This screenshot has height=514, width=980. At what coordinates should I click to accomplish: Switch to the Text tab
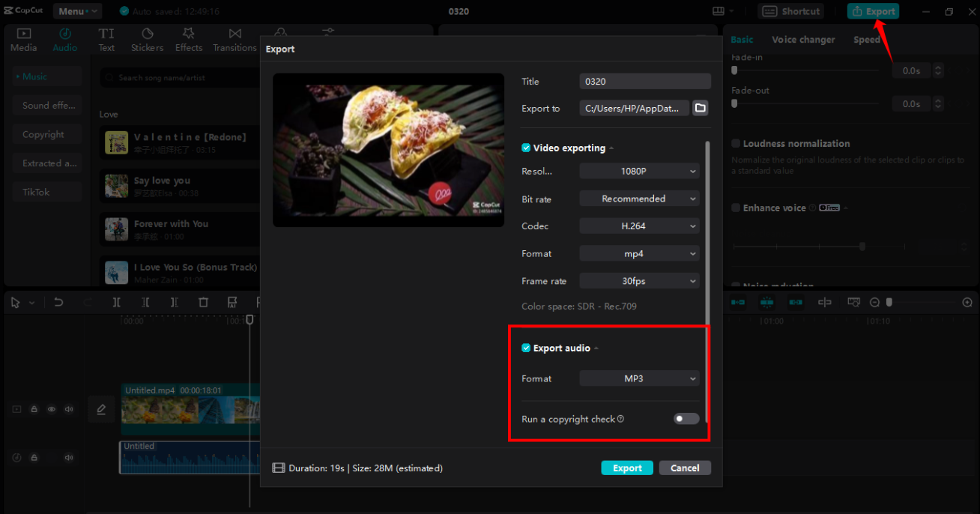pos(106,40)
